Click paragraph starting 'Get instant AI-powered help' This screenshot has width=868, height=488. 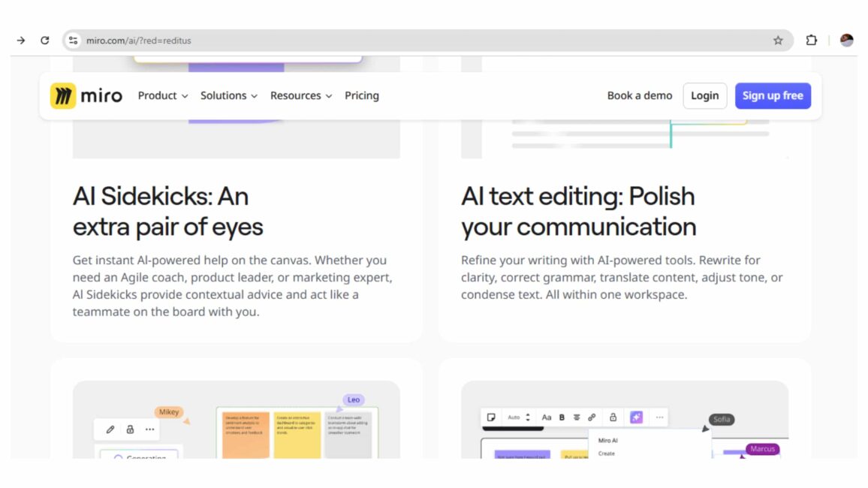pyautogui.click(x=233, y=285)
